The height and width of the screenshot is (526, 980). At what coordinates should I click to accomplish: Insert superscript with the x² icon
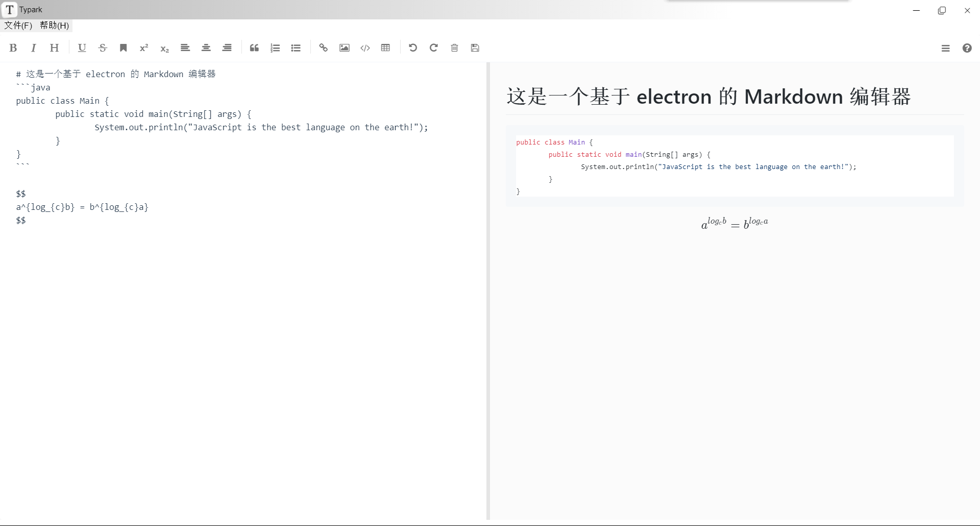click(x=144, y=48)
